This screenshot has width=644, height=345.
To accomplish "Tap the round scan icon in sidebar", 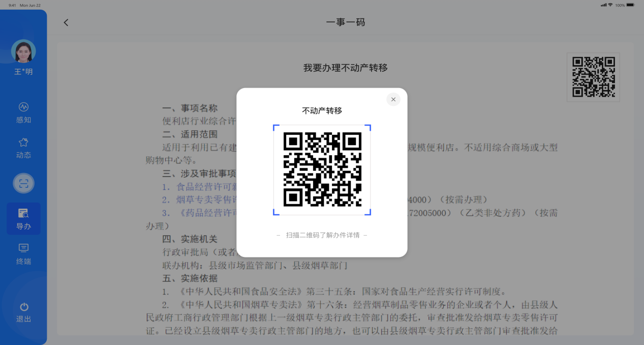I will click(x=23, y=184).
